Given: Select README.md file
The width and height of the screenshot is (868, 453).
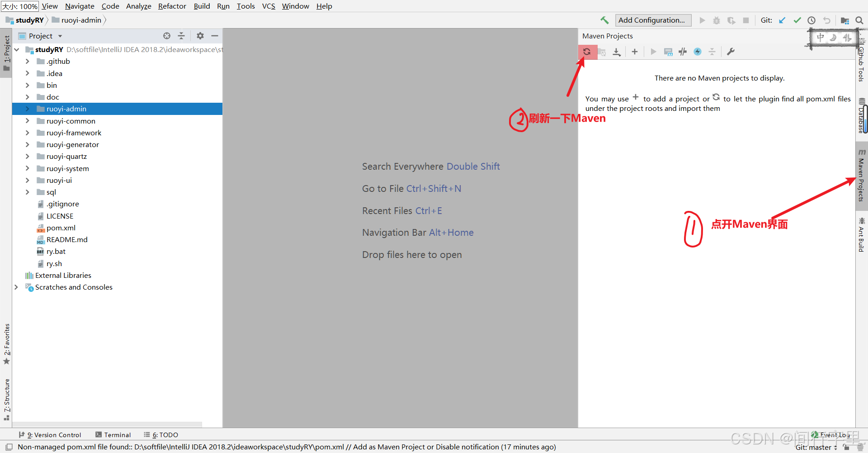Looking at the screenshot, I should (x=67, y=239).
